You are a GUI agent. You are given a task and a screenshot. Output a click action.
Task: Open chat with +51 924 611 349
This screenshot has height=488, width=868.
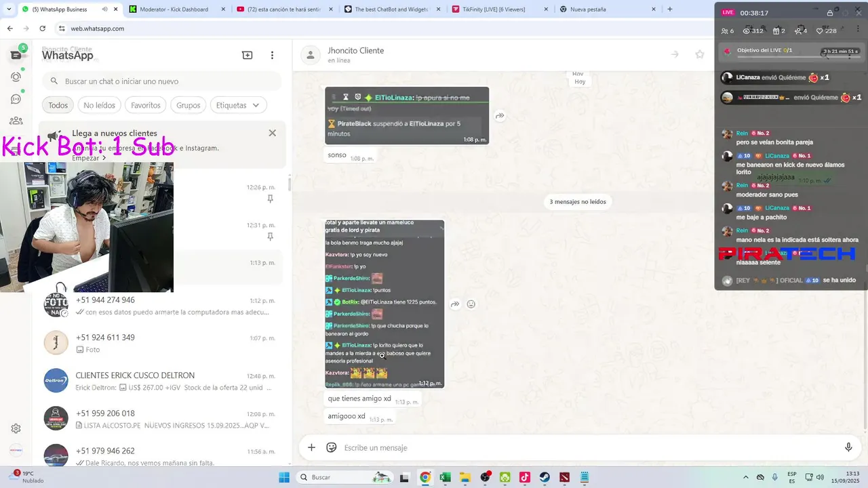coord(161,343)
